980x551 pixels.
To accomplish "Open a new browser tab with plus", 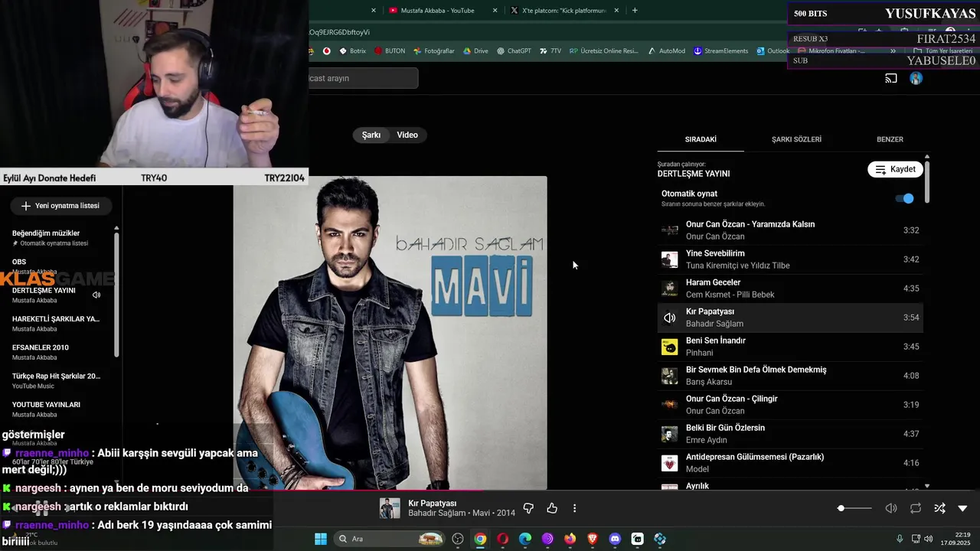I will click(x=635, y=11).
